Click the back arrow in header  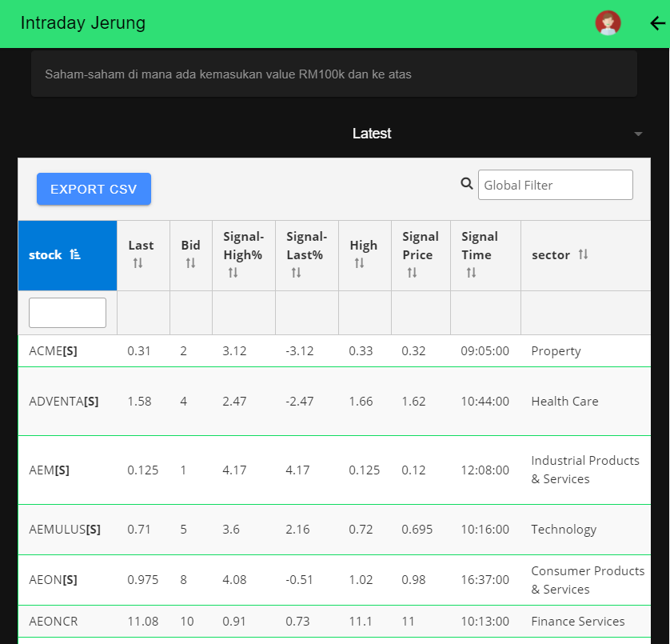click(657, 23)
